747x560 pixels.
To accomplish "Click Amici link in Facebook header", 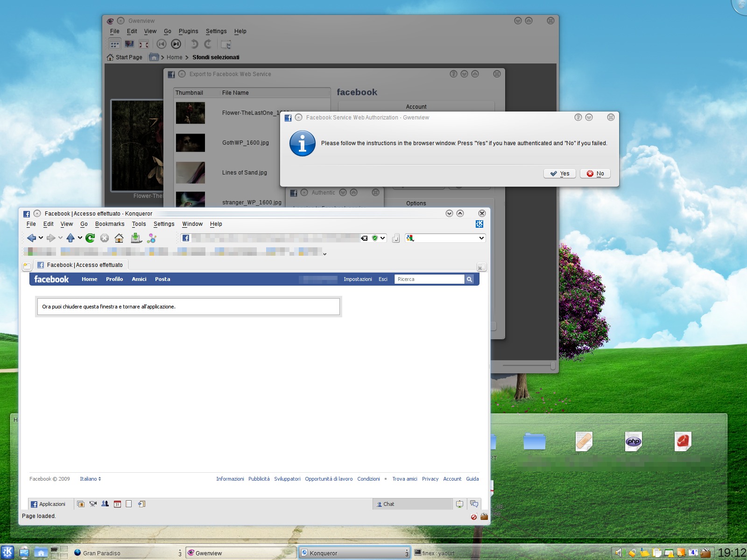I will click(x=139, y=279).
